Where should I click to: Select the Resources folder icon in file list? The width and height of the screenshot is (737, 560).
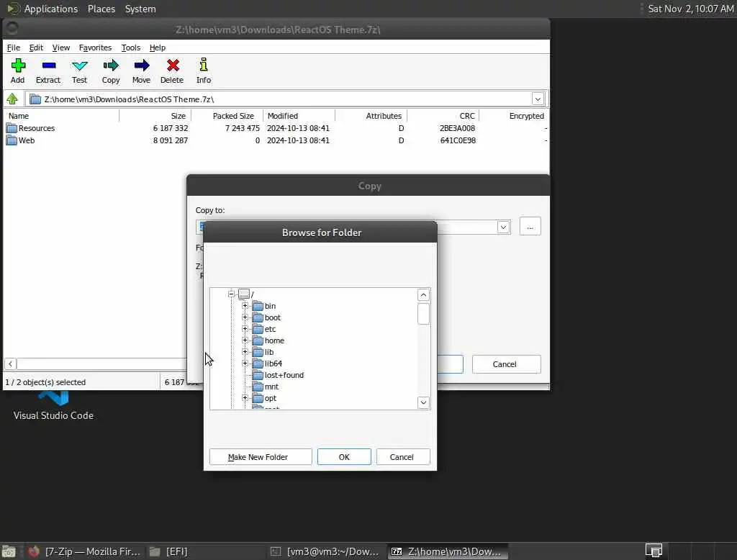point(12,128)
